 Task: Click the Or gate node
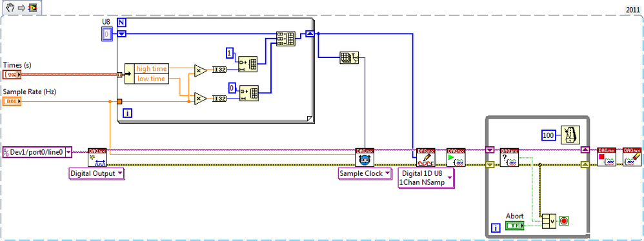pos(550,221)
